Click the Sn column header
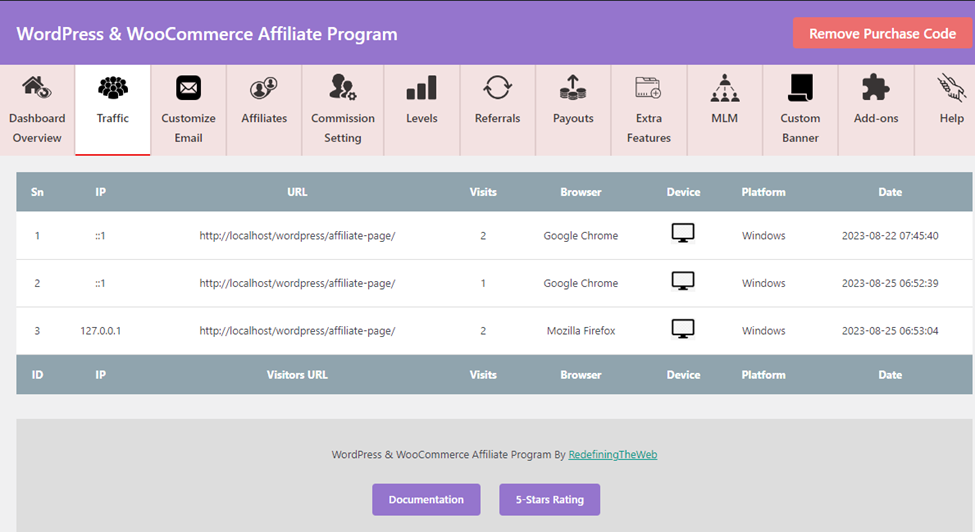The height and width of the screenshot is (532, 975). pos(37,192)
